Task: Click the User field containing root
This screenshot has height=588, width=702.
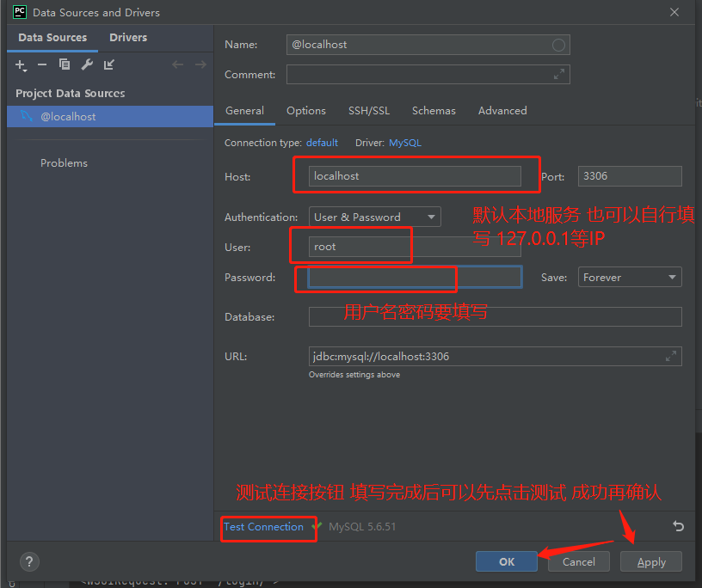Action: [x=415, y=247]
